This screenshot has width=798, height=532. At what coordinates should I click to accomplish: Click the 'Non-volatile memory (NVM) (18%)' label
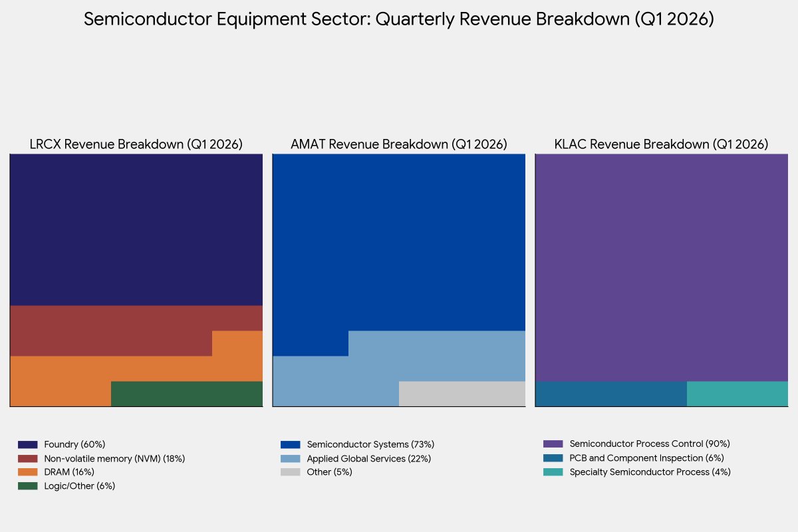114,458
